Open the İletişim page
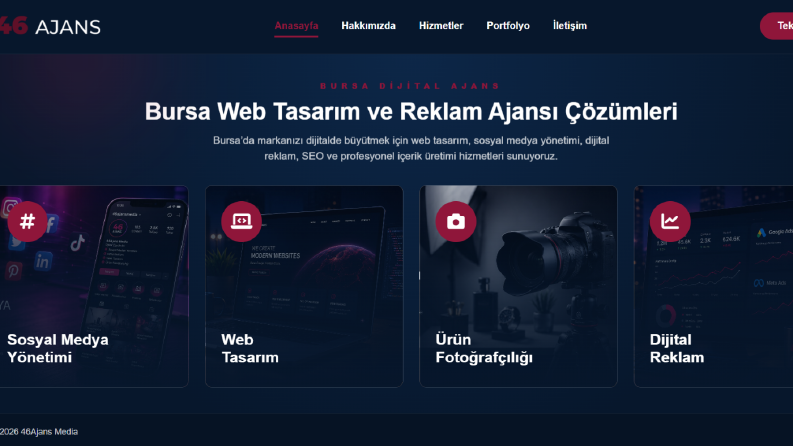The height and width of the screenshot is (446, 793). point(569,26)
